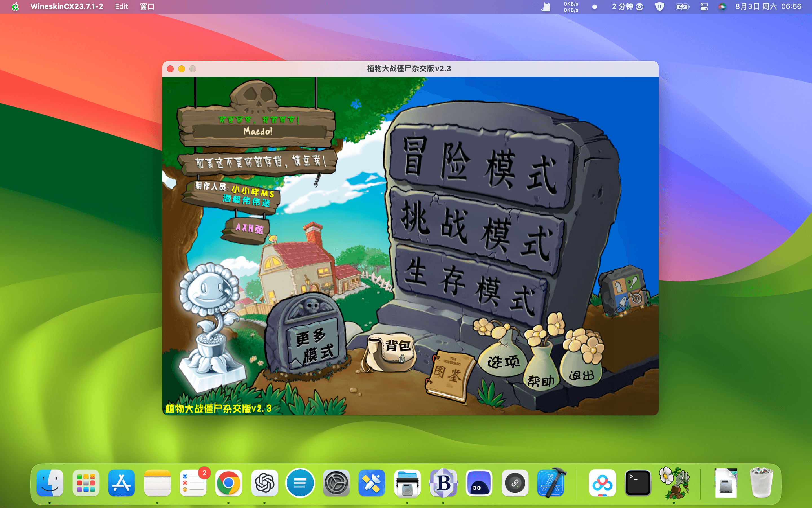Open Xcode from the dock
This screenshot has width=812, height=508.
551,483
